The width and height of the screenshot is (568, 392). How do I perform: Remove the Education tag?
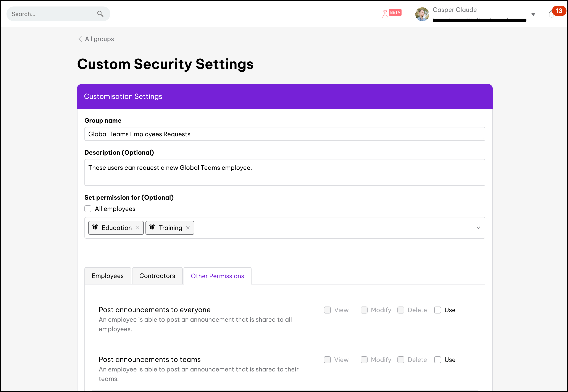(137, 228)
